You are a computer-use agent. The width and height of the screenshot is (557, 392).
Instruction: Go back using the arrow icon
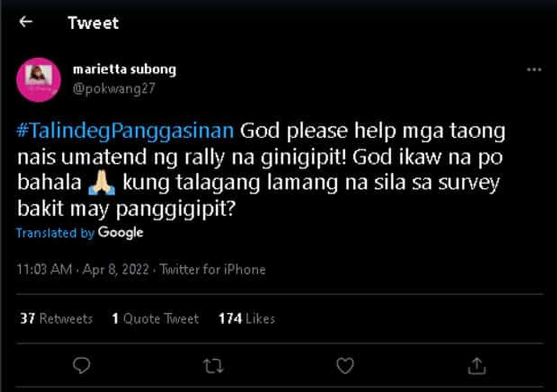pyautogui.click(x=25, y=22)
